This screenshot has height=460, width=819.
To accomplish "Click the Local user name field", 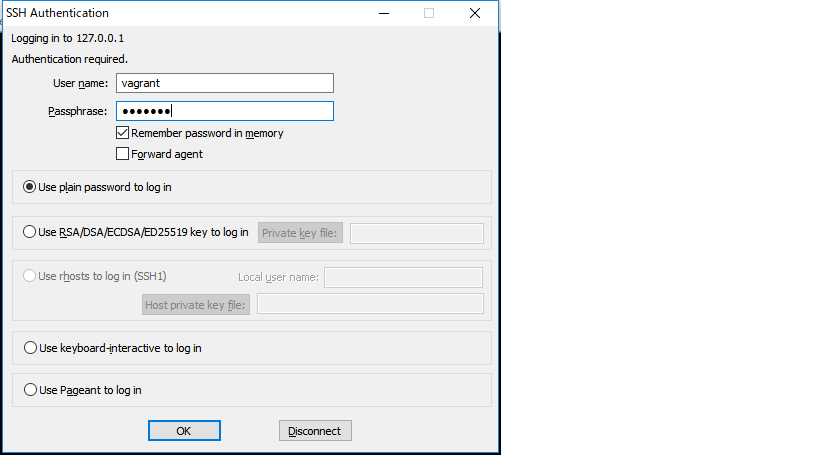I will (403, 277).
